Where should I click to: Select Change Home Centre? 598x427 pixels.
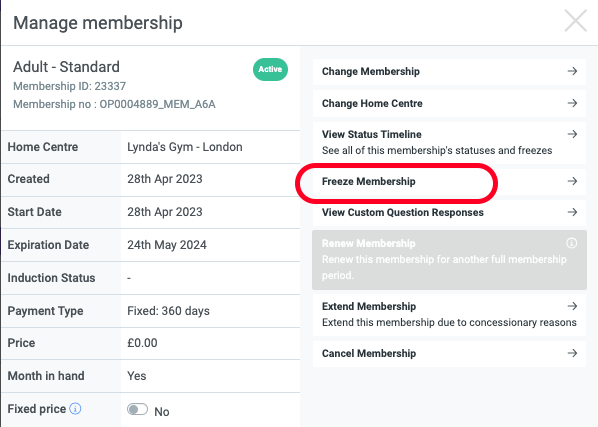[449, 103]
